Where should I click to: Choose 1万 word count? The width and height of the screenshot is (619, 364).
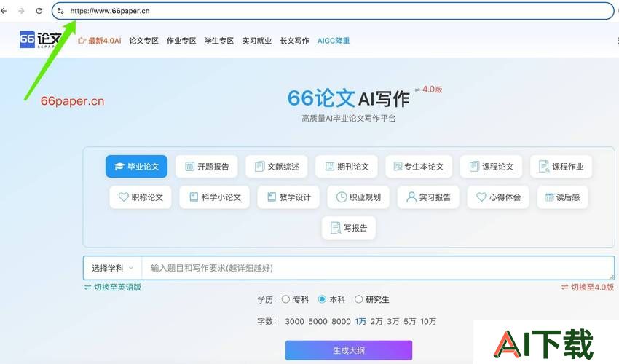[360, 322]
